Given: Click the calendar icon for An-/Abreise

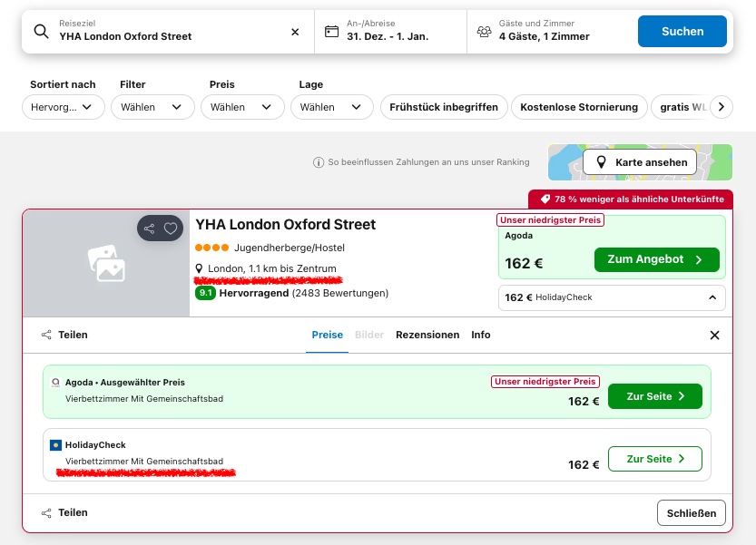Looking at the screenshot, I should (332, 32).
